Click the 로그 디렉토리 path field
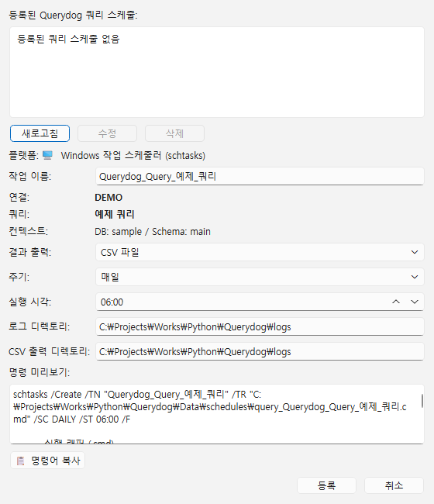The width and height of the screenshot is (434, 504). coord(260,327)
